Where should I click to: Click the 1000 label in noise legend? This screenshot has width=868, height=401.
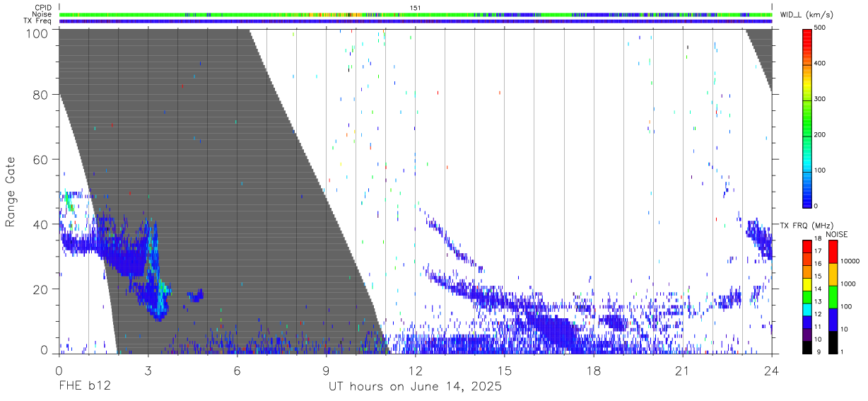click(848, 284)
